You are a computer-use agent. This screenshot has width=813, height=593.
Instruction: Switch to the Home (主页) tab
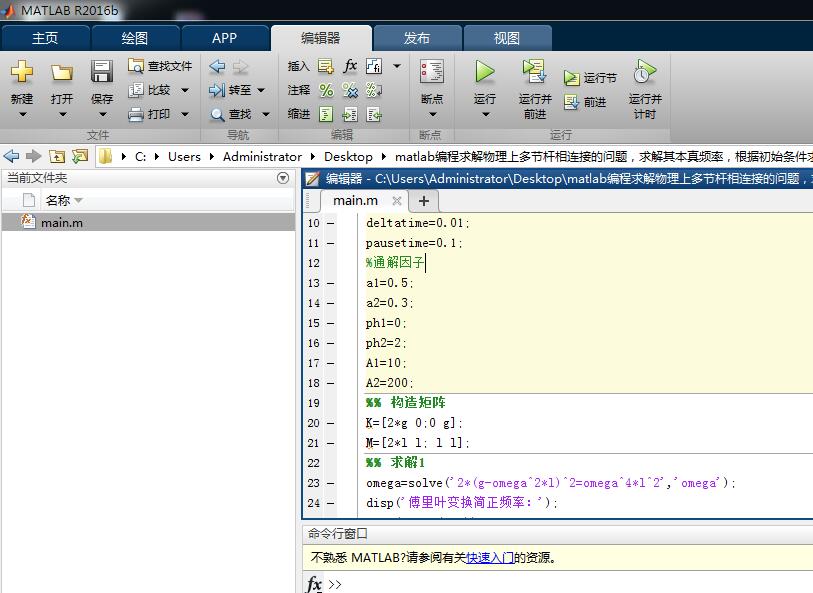(45, 38)
